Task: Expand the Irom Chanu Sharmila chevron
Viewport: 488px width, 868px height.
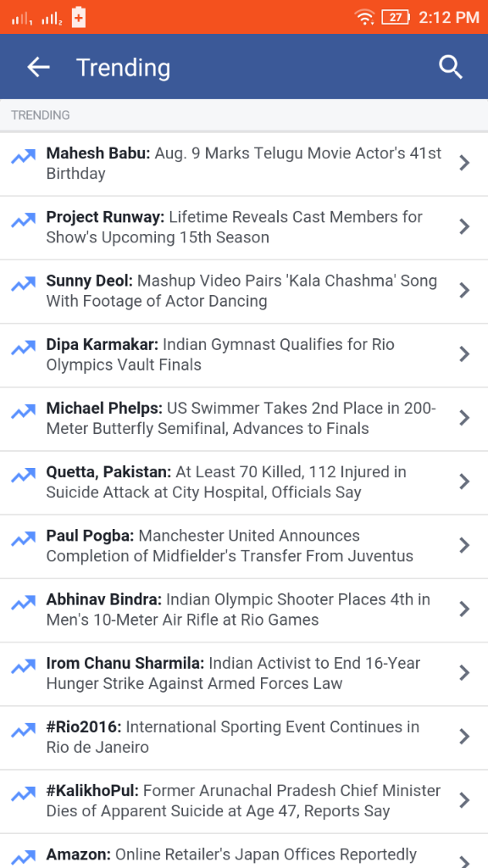Action: tap(465, 672)
